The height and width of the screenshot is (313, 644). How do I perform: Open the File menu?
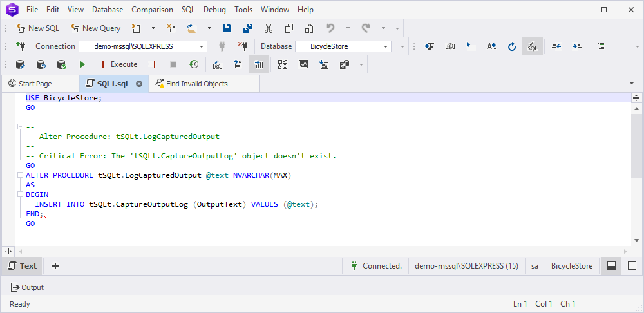(x=32, y=10)
